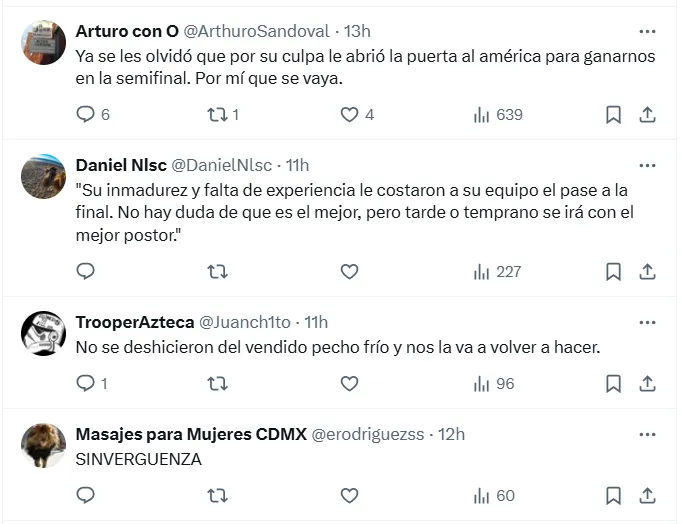The height and width of the screenshot is (524, 682).
Task: Open more options on TrooperAzteca's tweet
Action: pos(647,322)
